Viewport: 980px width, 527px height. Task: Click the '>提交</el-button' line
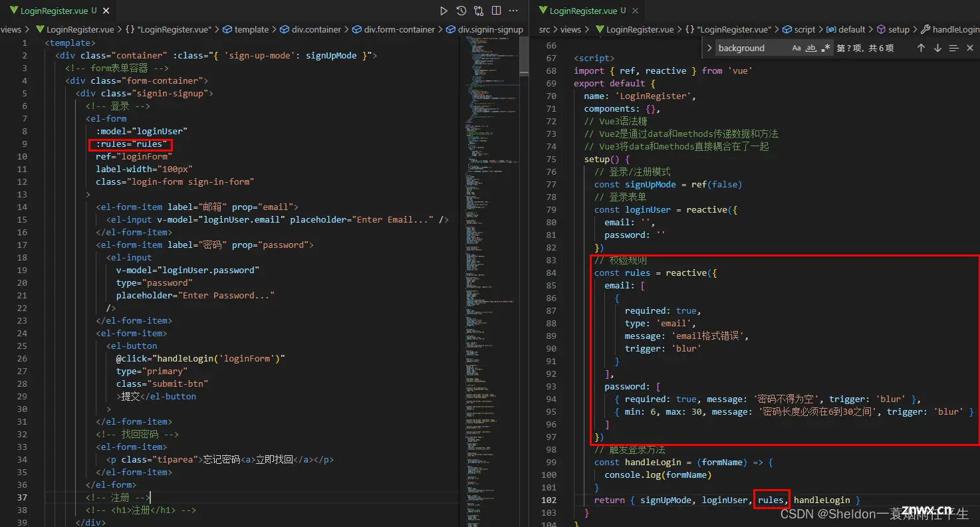(x=156, y=396)
